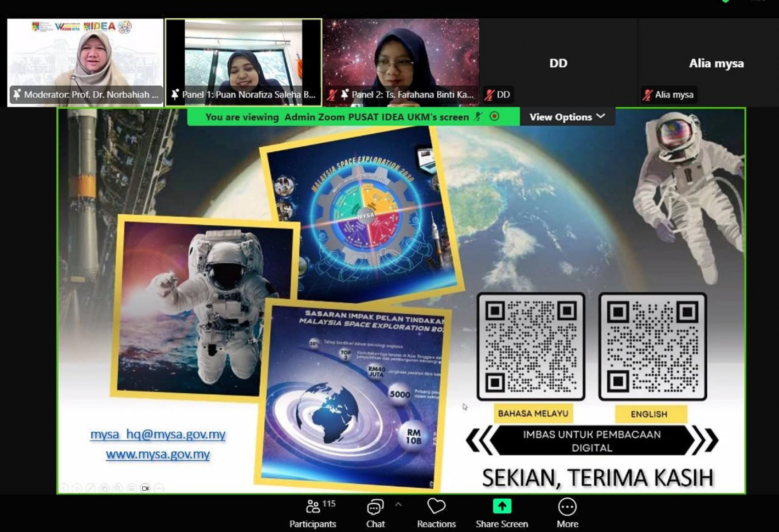The width and height of the screenshot is (779, 532).
Task: Click the Sasaran Impak Pelan Tindakan image
Action: pos(352,395)
